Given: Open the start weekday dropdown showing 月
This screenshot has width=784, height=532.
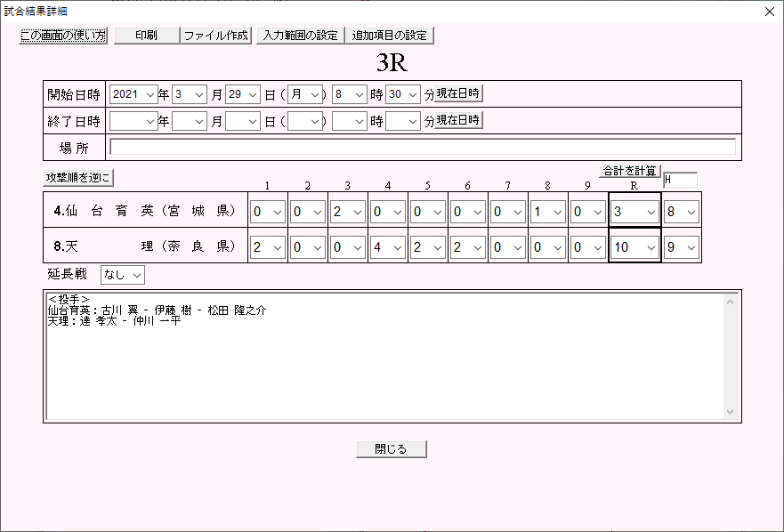Looking at the screenshot, I should coord(305,94).
